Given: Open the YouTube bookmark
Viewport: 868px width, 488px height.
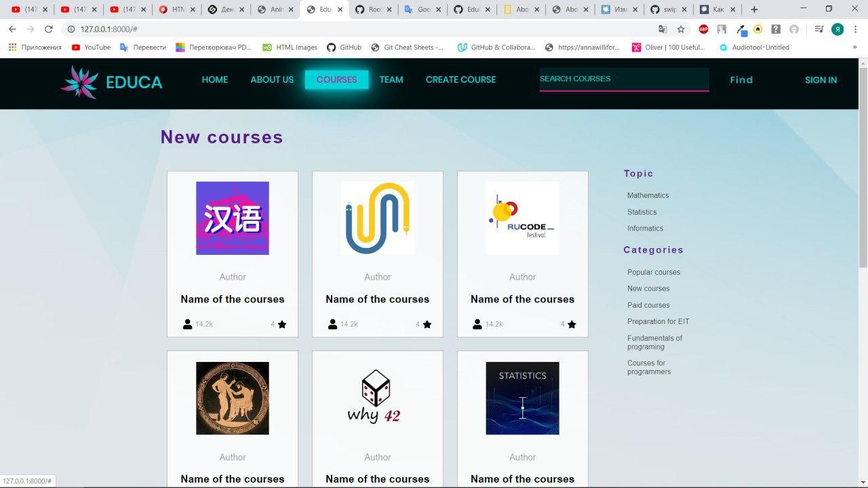Looking at the screenshot, I should [91, 47].
